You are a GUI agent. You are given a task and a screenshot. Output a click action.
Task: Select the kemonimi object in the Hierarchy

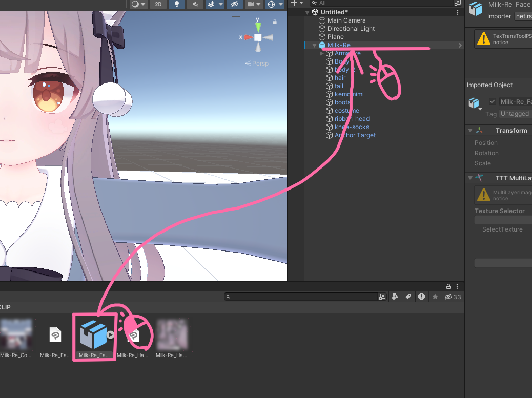349,94
